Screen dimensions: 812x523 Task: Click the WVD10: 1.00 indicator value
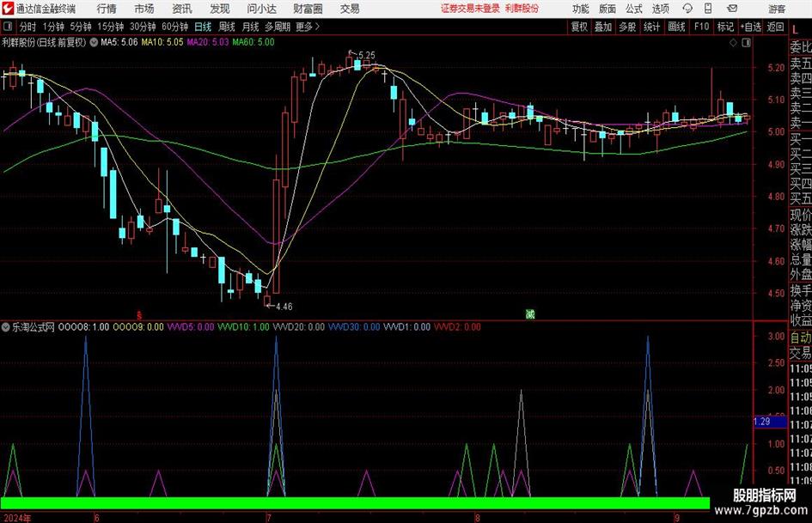pyautogui.click(x=243, y=327)
